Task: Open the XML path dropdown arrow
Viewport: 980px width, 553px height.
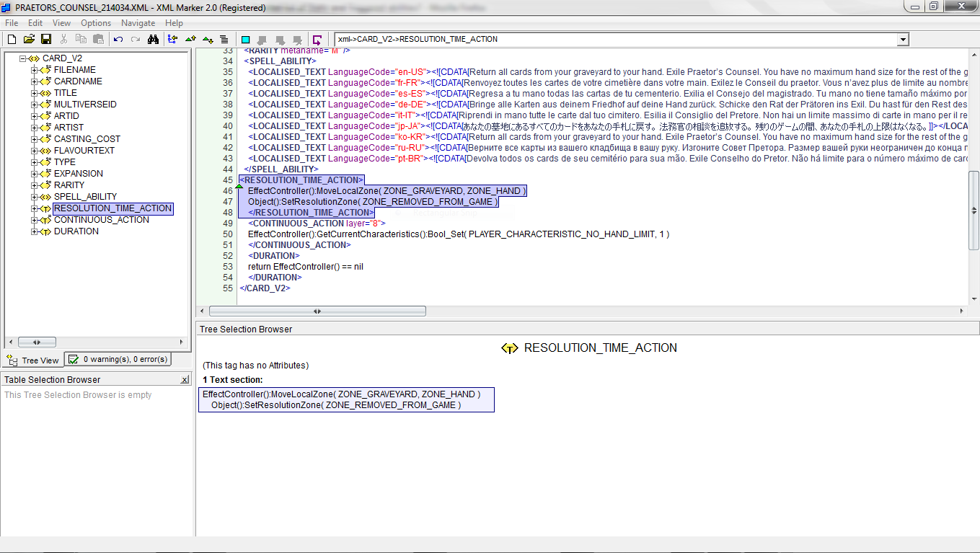Action: pos(902,40)
